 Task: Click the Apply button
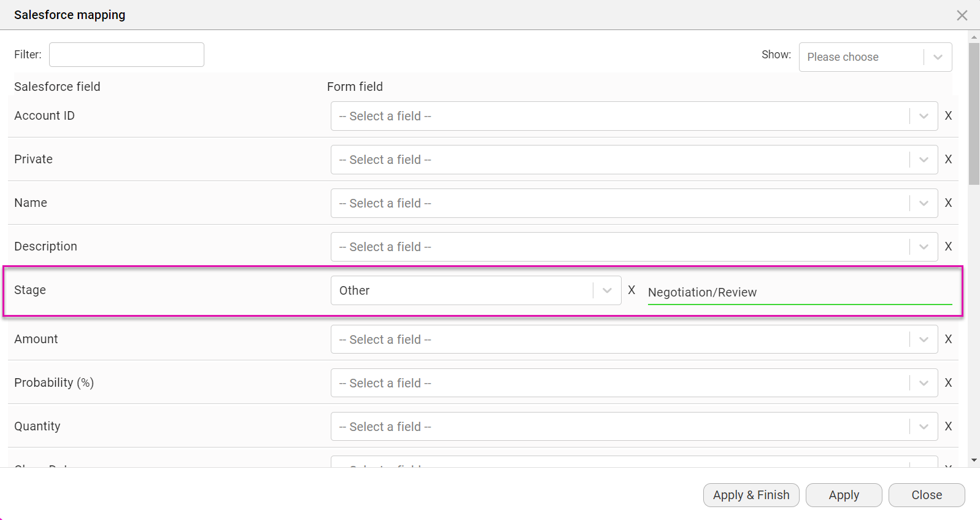click(843, 495)
